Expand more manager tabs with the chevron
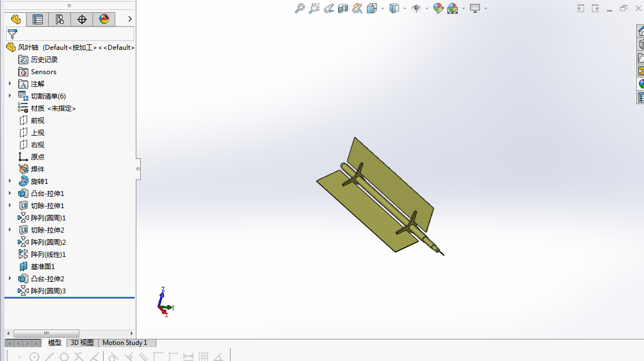This screenshot has height=361, width=644. click(x=130, y=19)
